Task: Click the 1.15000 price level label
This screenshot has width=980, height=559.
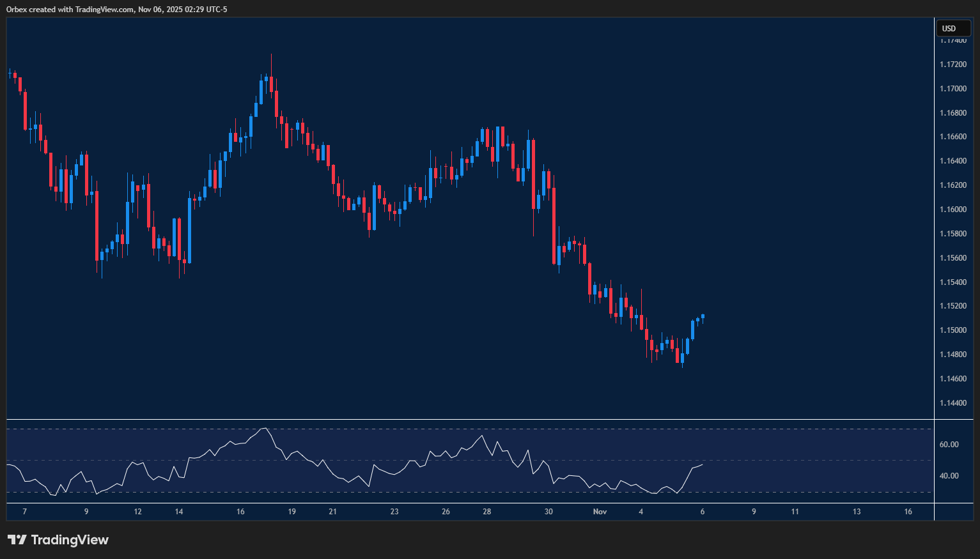Action: coord(952,330)
